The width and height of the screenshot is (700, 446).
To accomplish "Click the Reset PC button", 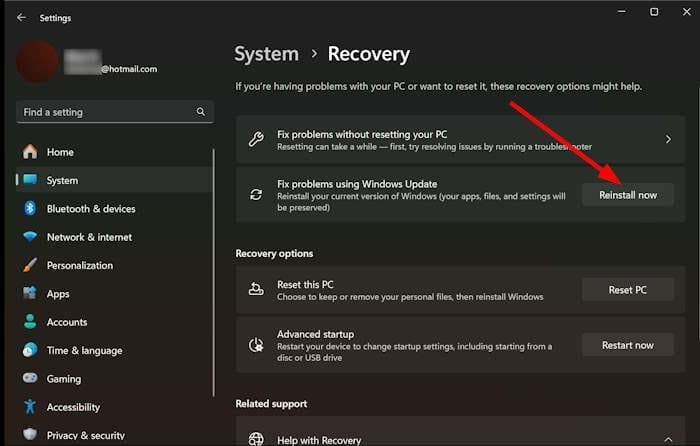I will coord(628,290).
